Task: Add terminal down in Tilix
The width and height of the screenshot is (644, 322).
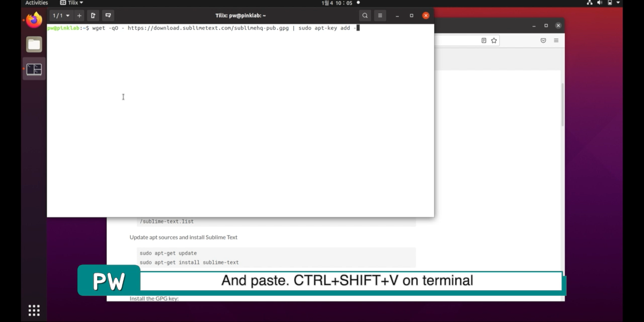Action: pos(108,16)
